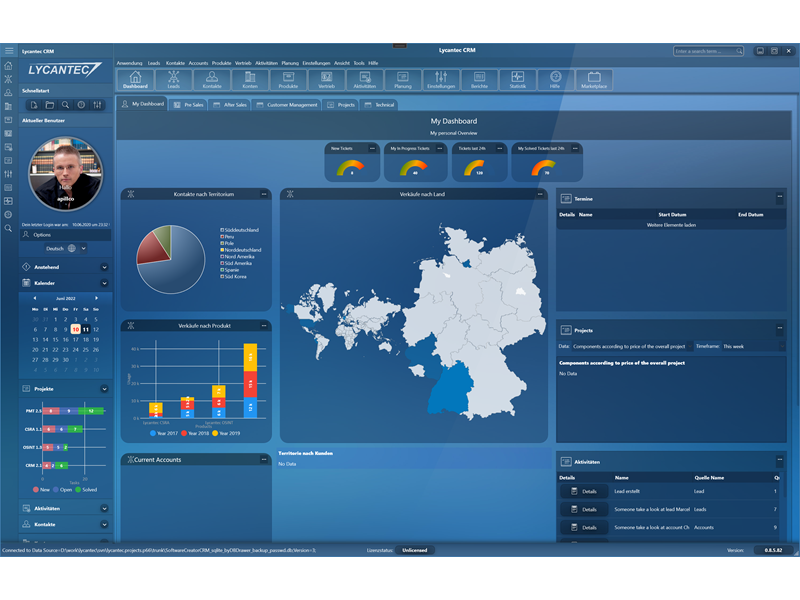Click the Schnellstart open folder icon

pyautogui.click(x=49, y=105)
